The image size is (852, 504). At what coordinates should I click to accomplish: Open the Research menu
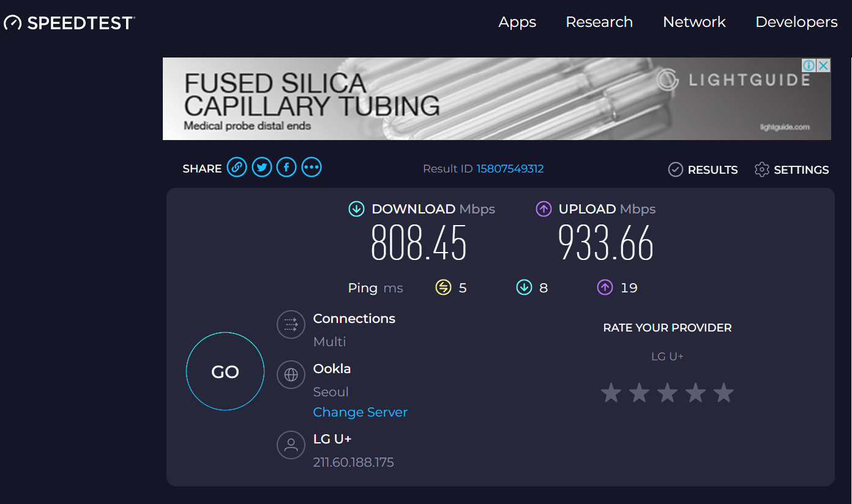pos(599,22)
